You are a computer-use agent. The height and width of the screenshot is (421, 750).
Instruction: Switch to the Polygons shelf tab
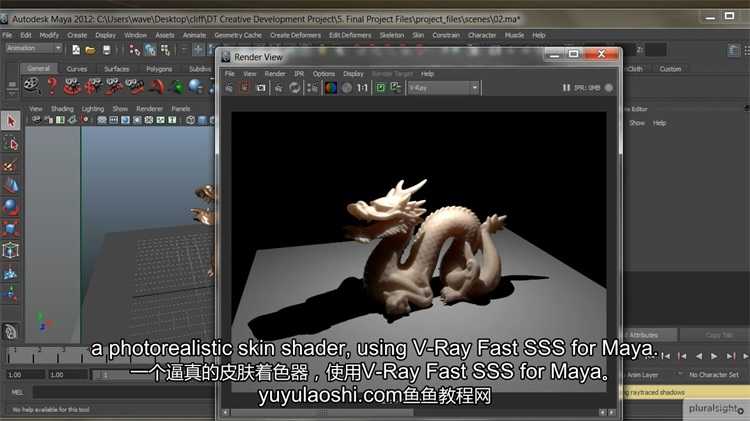[x=159, y=69]
